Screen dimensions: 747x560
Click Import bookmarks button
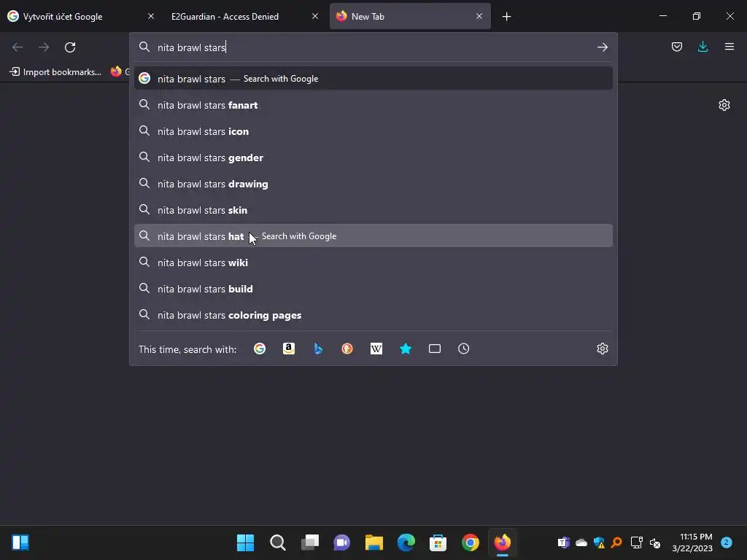tap(55, 72)
